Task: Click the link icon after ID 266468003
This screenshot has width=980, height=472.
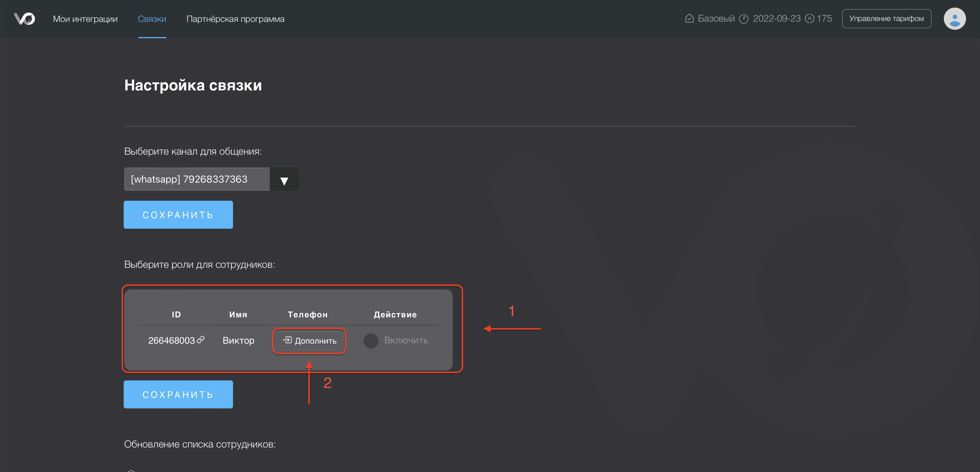Action: [x=201, y=340]
